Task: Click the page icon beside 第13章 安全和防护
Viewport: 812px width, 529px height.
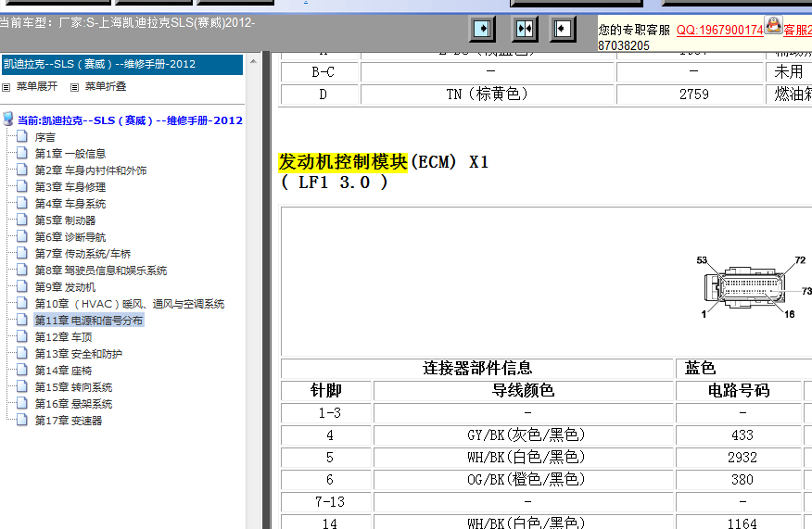Action: point(21,352)
